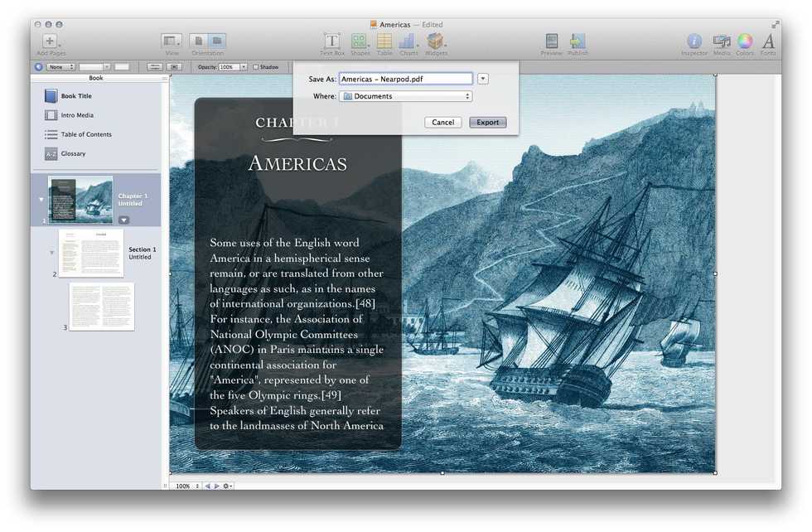The width and height of the screenshot is (812, 532).
Task: Click the Export button
Action: pyautogui.click(x=487, y=122)
